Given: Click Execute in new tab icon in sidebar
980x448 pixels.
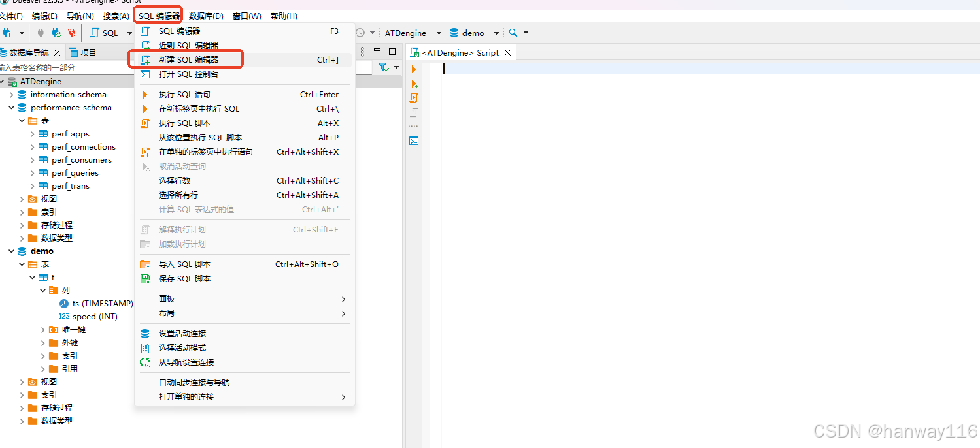Looking at the screenshot, I should (414, 84).
